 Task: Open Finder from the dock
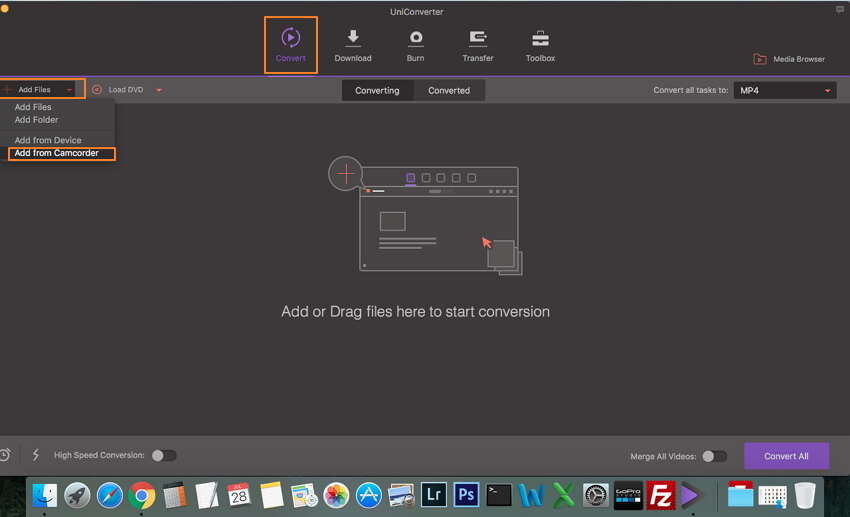click(x=45, y=495)
